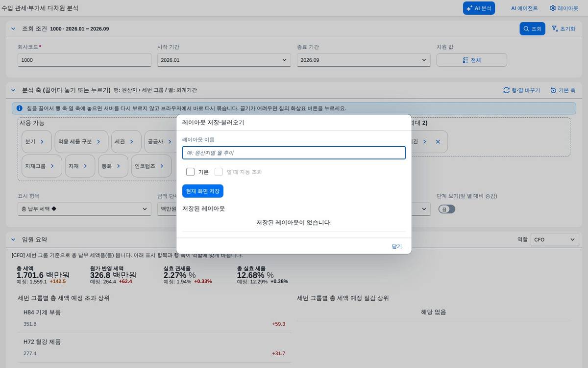Click the 저장된 레이아웃이 없습니다 message
Image resolution: width=588 pixels, height=368 pixels.
294,223
